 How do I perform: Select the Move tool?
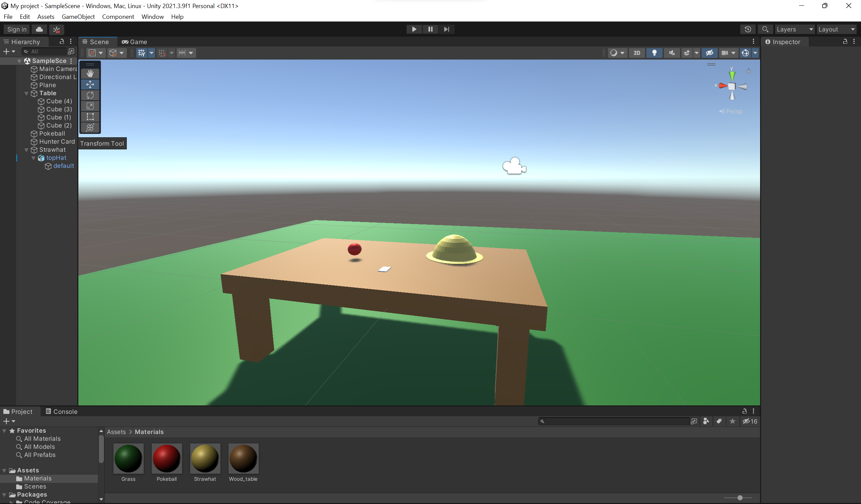90,84
